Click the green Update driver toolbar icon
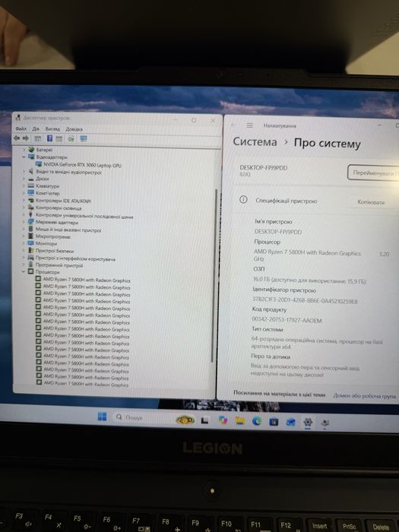 point(71,139)
